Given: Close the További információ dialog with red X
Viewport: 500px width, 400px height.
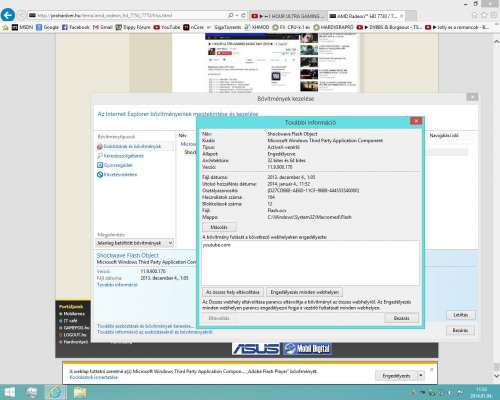Looking at the screenshot, I should [416, 121].
